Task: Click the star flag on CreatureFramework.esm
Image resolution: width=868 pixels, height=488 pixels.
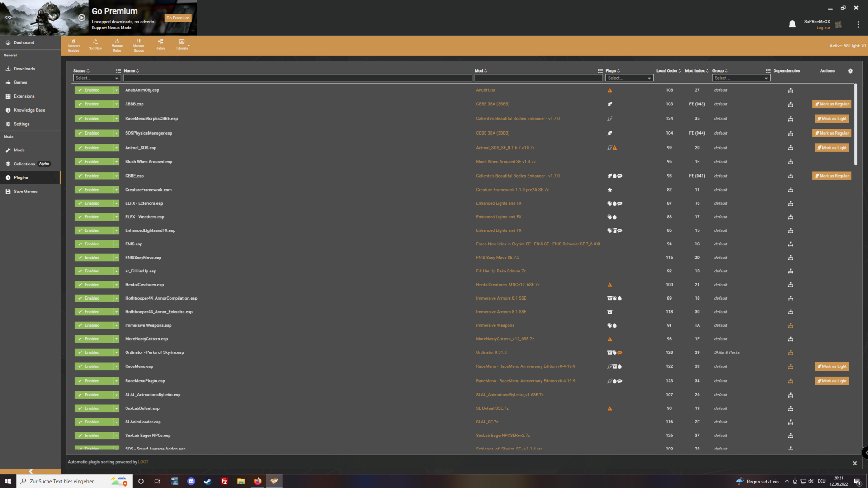Action: (609, 190)
